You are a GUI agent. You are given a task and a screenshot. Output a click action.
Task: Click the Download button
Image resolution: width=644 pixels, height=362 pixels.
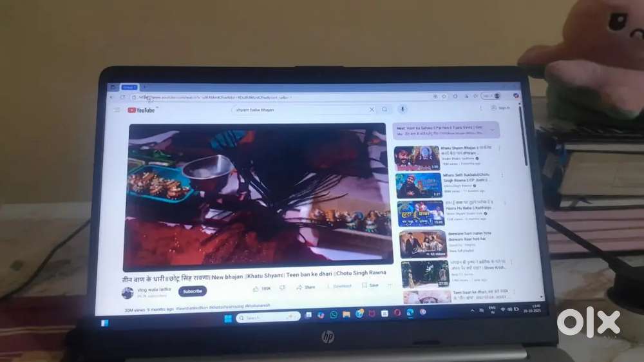(339, 286)
